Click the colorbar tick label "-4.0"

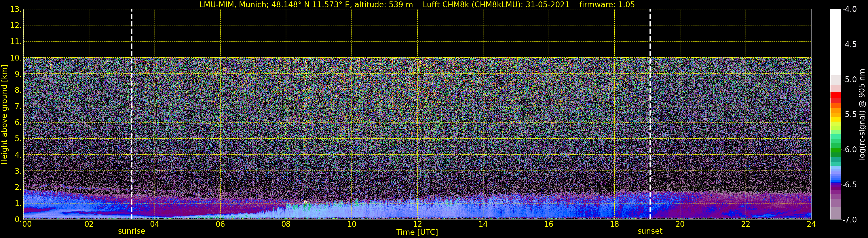pyautogui.click(x=850, y=9)
